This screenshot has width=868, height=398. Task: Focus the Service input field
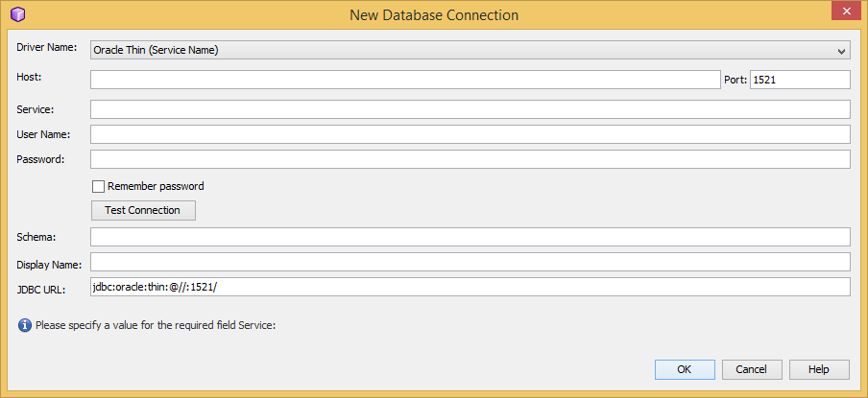coord(470,109)
